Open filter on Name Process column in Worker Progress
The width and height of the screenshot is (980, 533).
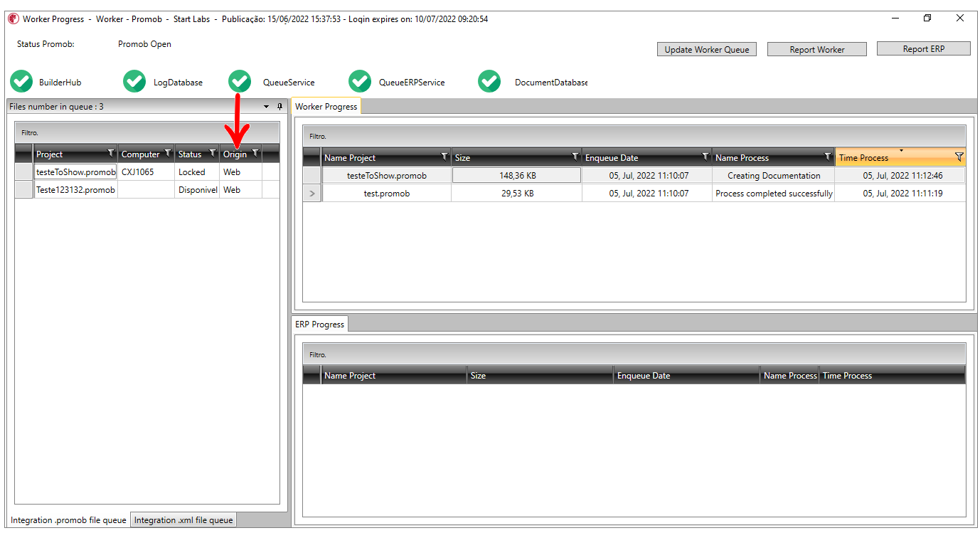click(x=828, y=157)
